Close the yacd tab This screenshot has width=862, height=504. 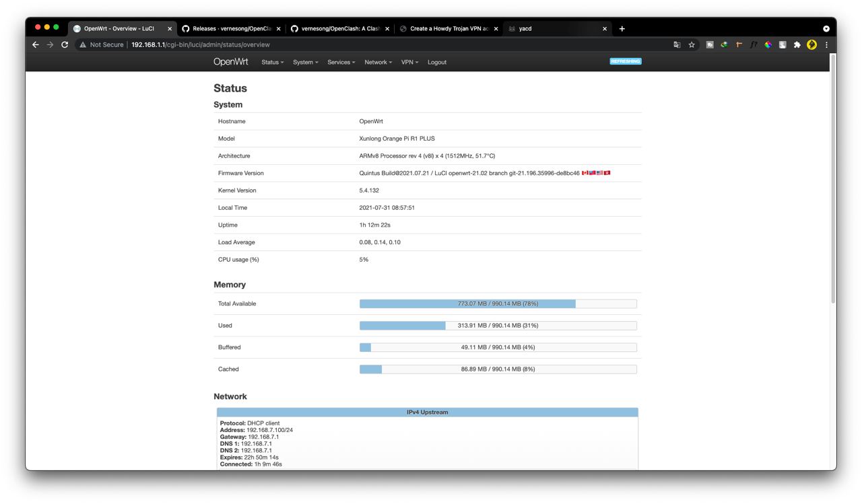(x=605, y=29)
